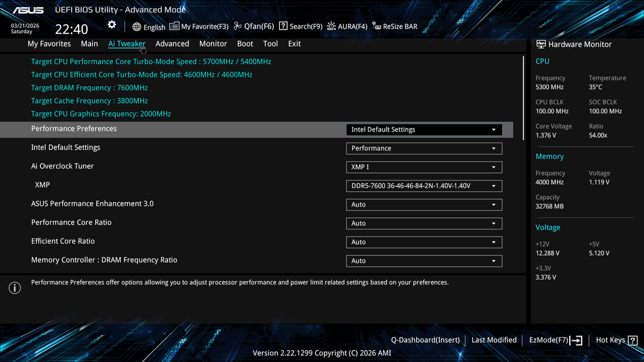Select the Exit tab
Image resolution: width=644 pixels, height=362 pixels.
(294, 44)
